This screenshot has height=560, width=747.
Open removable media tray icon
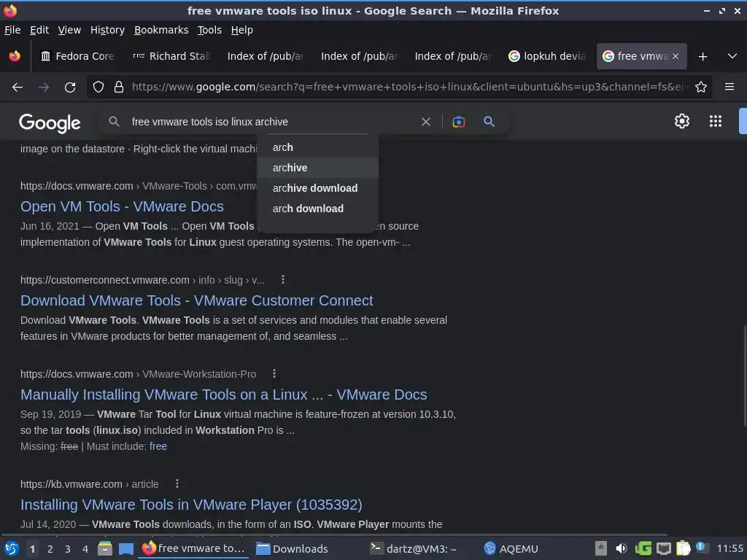point(601,548)
